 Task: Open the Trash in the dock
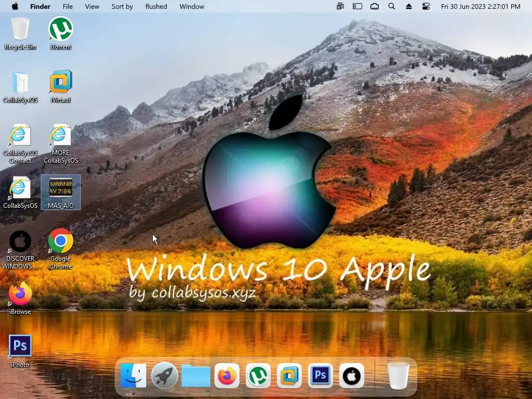click(x=398, y=376)
